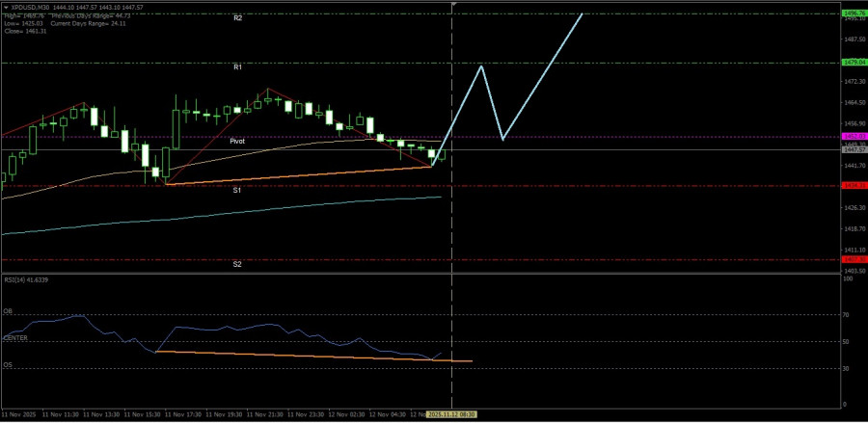Click the magenta 1452.03 pivot price tag

coord(852,137)
